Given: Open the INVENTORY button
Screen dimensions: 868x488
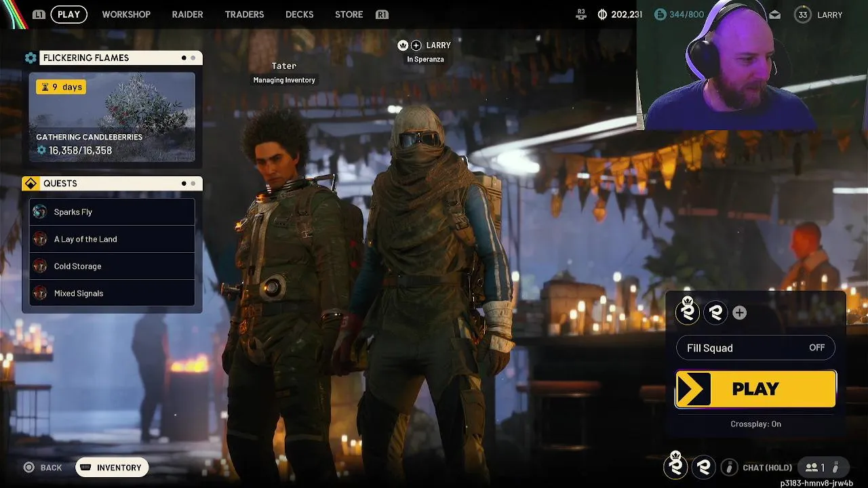Looking at the screenshot, I should click(112, 467).
